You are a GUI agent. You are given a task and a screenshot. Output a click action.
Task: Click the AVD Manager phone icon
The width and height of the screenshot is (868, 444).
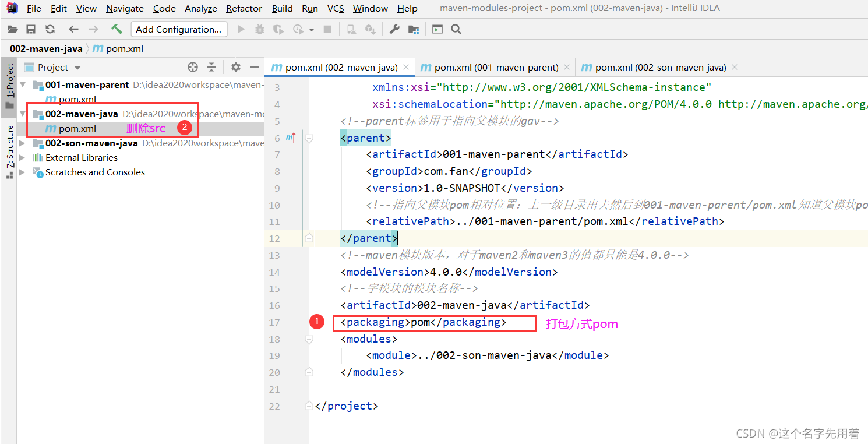351,29
